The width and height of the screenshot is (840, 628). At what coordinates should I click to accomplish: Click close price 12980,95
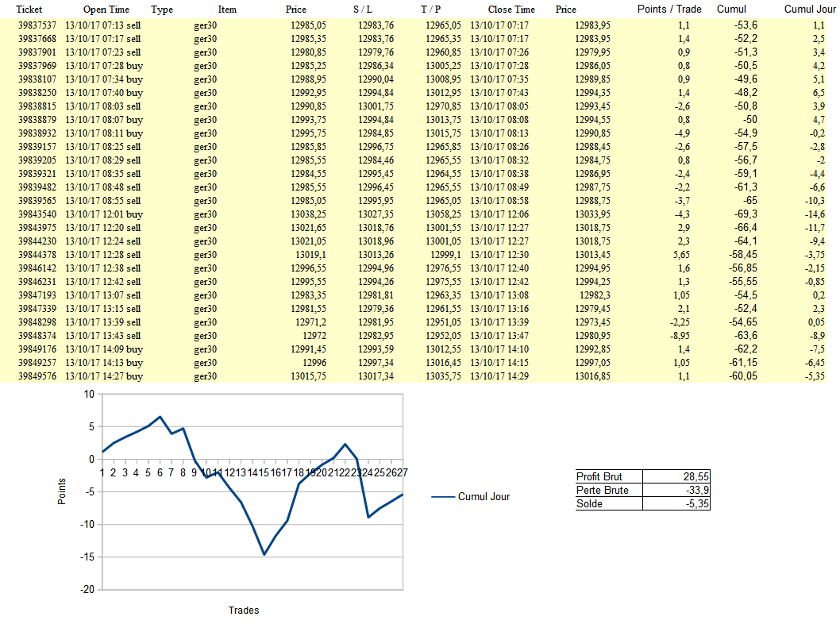click(x=592, y=335)
